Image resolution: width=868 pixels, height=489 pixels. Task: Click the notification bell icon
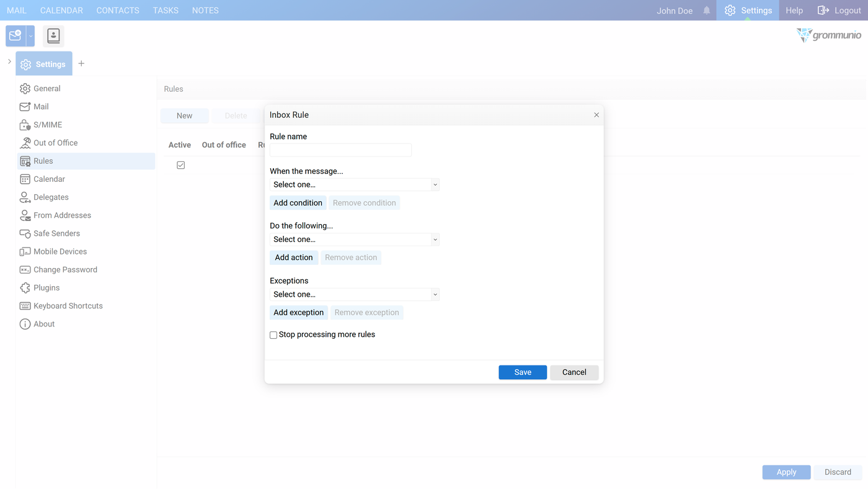tap(707, 11)
